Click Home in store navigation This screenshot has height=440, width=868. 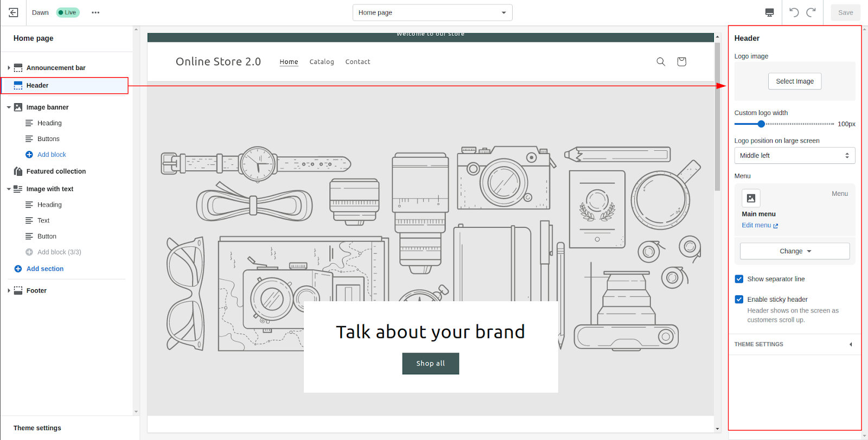289,62
